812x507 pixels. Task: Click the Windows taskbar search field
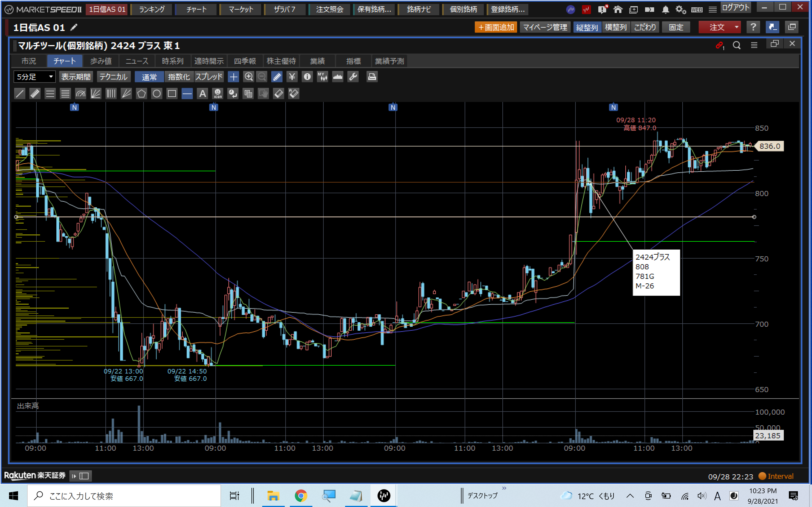pyautogui.click(x=124, y=496)
